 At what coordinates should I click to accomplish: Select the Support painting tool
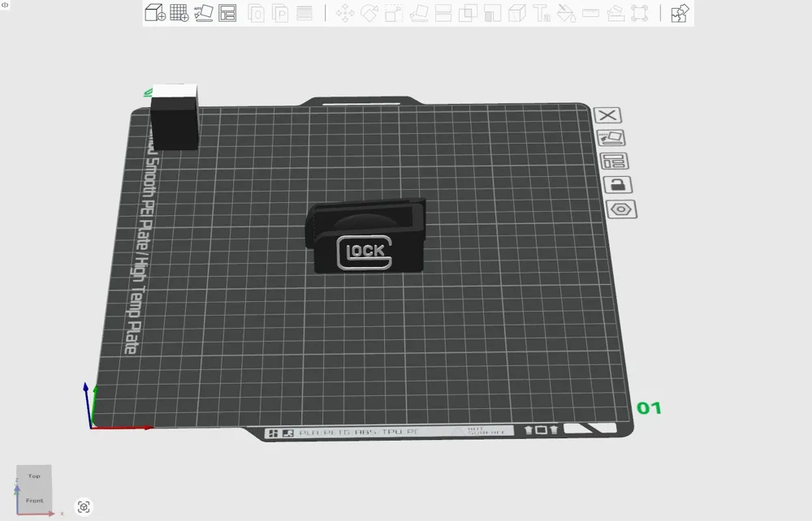point(493,13)
